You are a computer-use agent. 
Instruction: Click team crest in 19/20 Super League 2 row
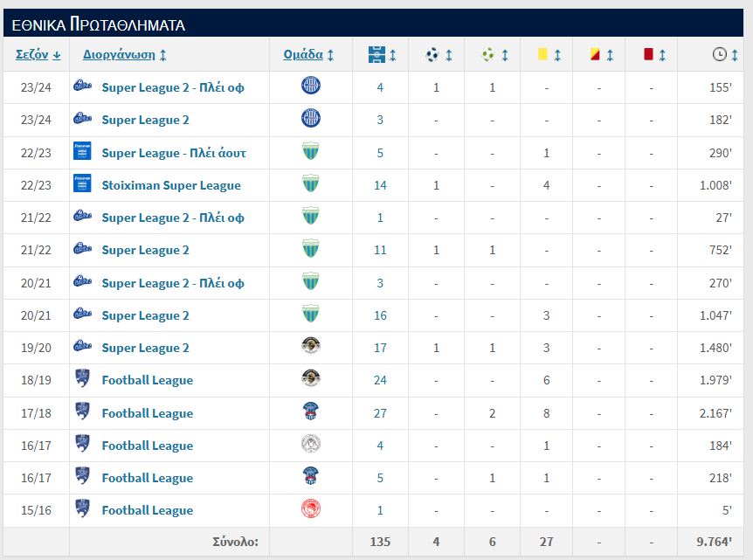point(311,346)
